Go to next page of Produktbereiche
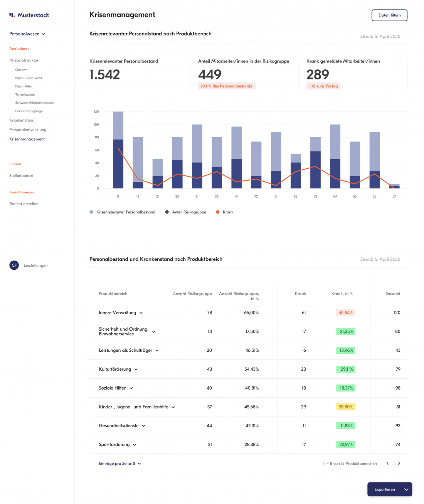This screenshot has height=504, width=424. [399, 464]
